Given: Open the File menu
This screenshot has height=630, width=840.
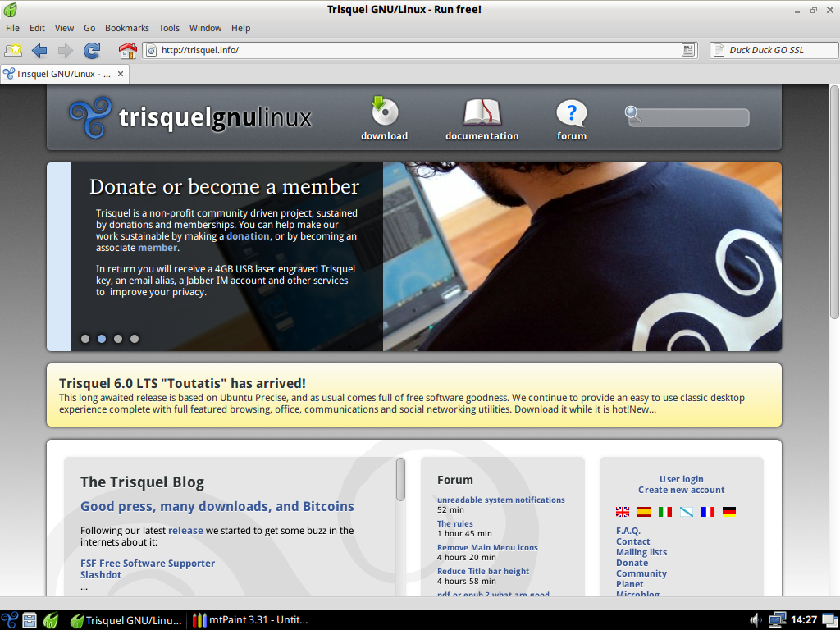Looking at the screenshot, I should (x=12, y=28).
